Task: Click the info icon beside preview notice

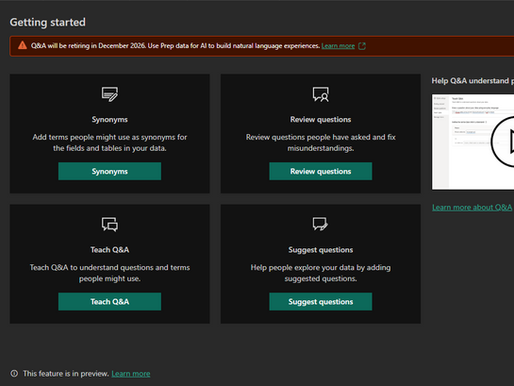Action: click(x=14, y=373)
